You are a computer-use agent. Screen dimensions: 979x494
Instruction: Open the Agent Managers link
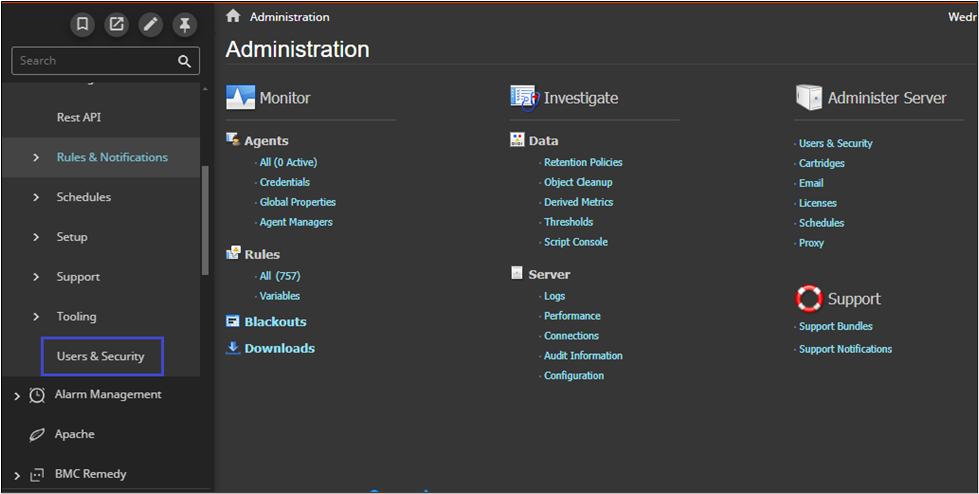pyautogui.click(x=296, y=222)
